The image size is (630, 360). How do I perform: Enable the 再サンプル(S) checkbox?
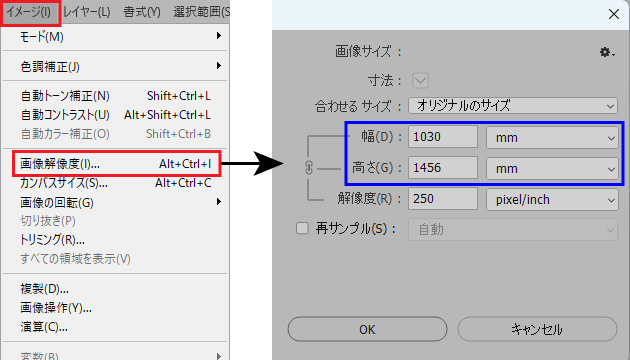coord(302,228)
